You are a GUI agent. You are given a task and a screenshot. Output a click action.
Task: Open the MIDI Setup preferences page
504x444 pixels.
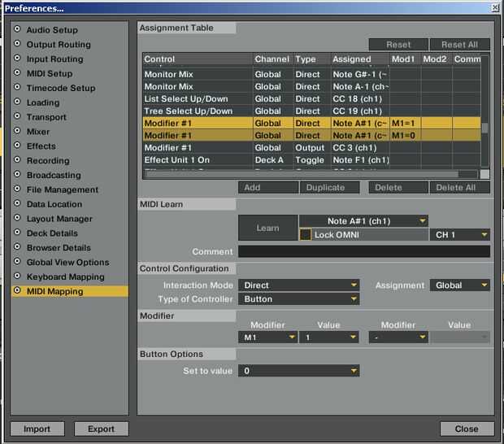tap(50, 74)
